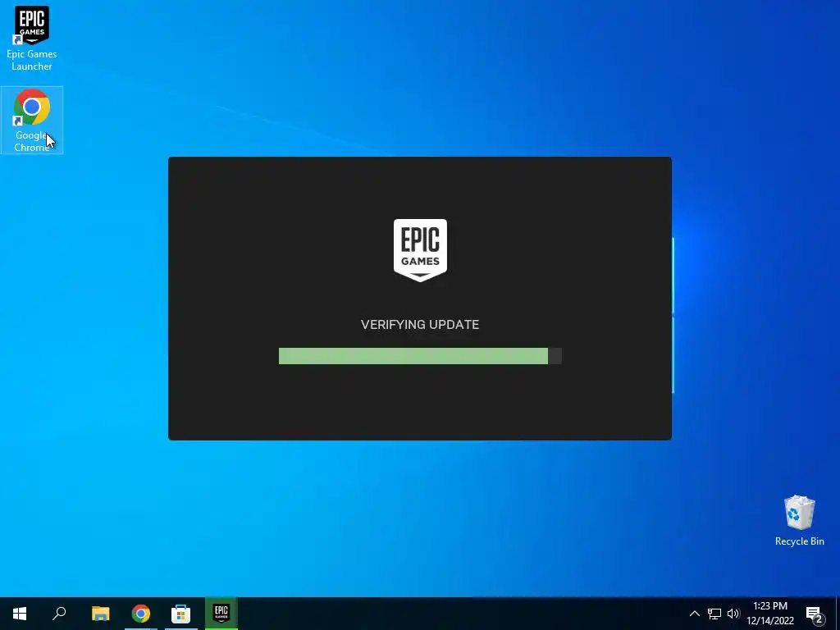
Task: Show hidden system tray icons
Action: pyautogui.click(x=694, y=614)
